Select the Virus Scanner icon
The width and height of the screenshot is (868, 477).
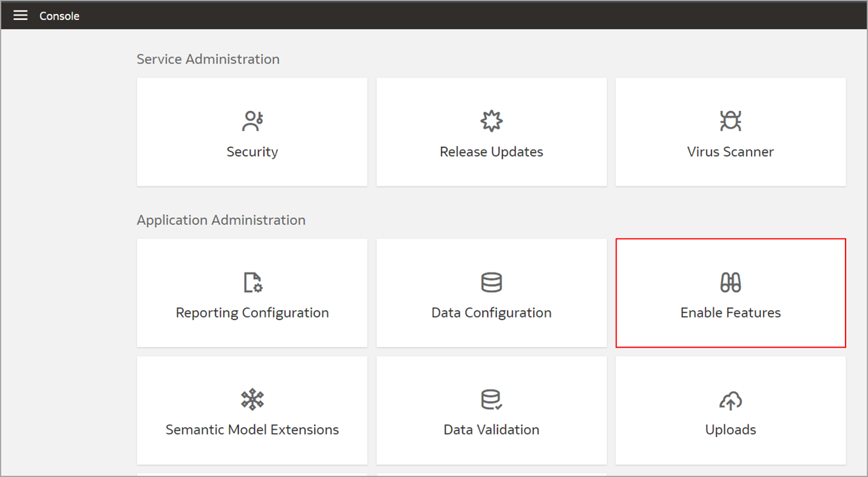[x=730, y=121]
